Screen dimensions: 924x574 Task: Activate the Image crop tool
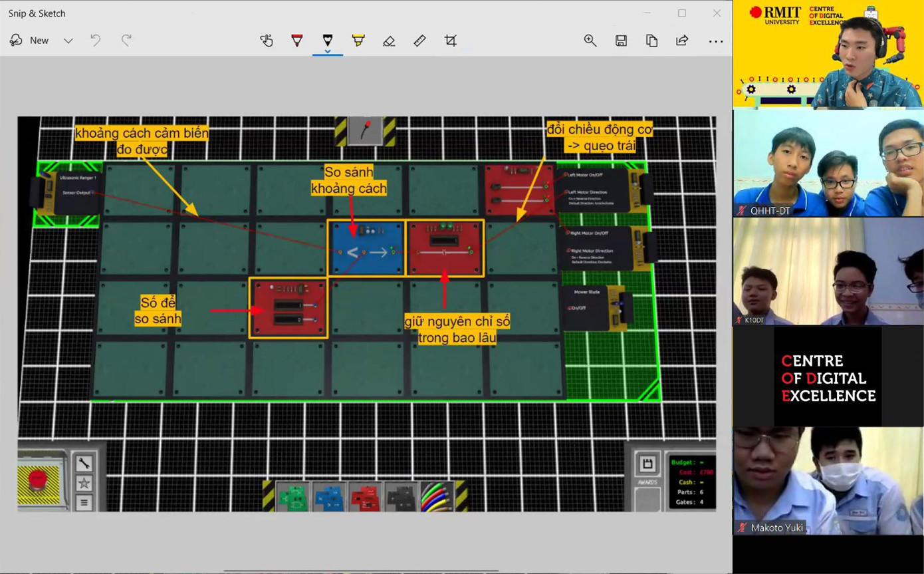point(451,41)
